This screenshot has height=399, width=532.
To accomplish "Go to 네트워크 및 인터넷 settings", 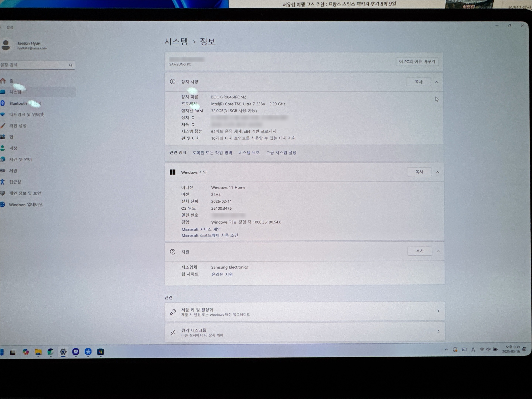I will pos(26,114).
